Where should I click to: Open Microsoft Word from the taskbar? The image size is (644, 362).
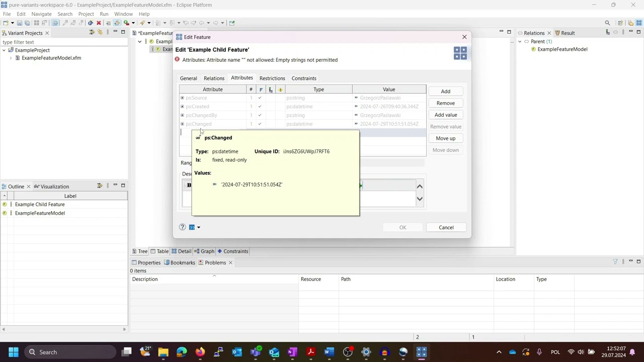pos(329,352)
